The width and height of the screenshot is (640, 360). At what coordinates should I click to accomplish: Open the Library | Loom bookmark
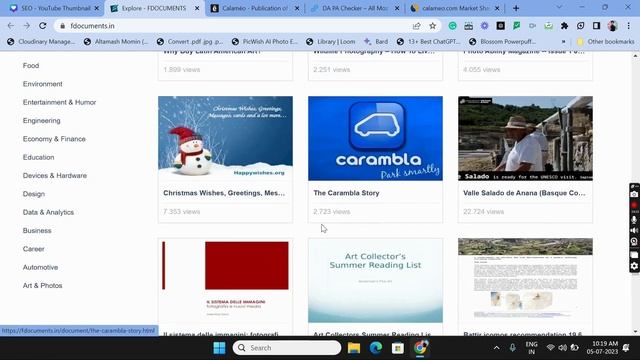pos(331,42)
